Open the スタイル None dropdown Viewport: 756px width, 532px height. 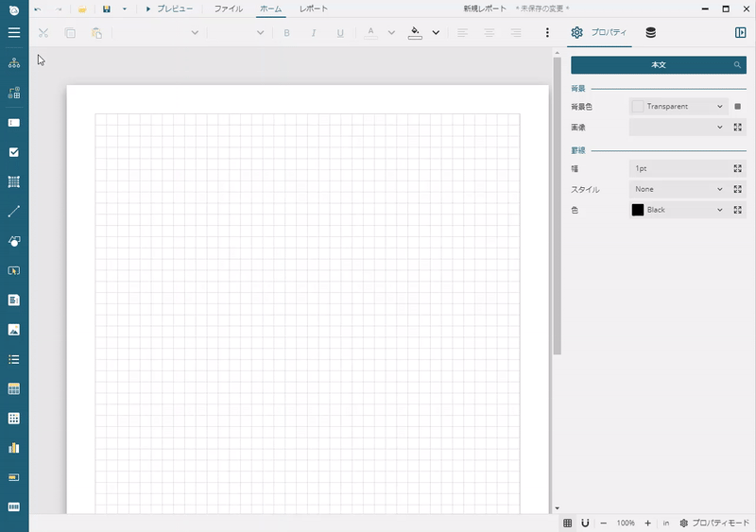(679, 189)
